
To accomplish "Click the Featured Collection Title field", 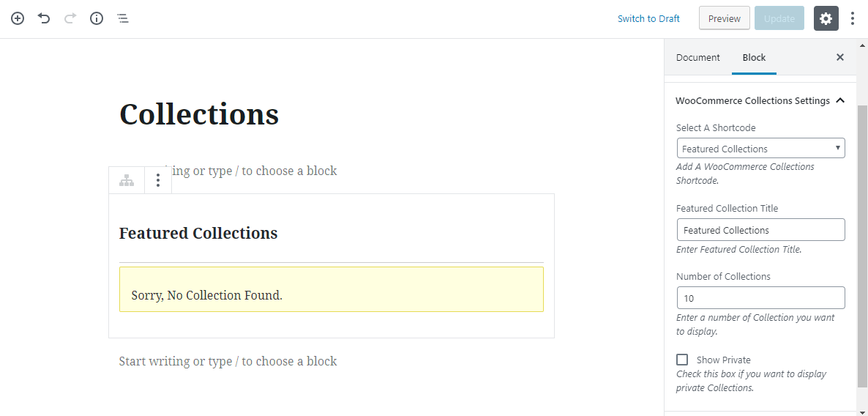I will (760, 230).
